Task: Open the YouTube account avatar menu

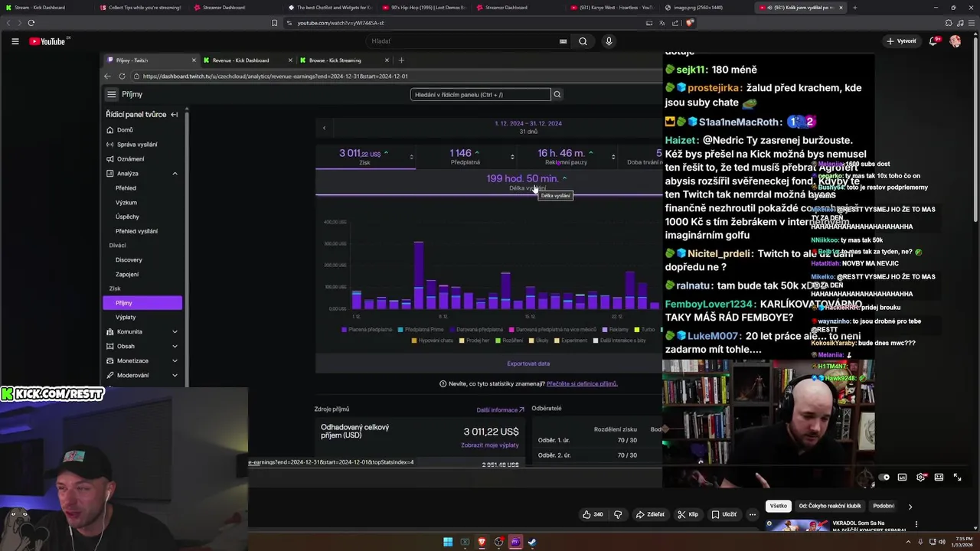Action: click(955, 41)
